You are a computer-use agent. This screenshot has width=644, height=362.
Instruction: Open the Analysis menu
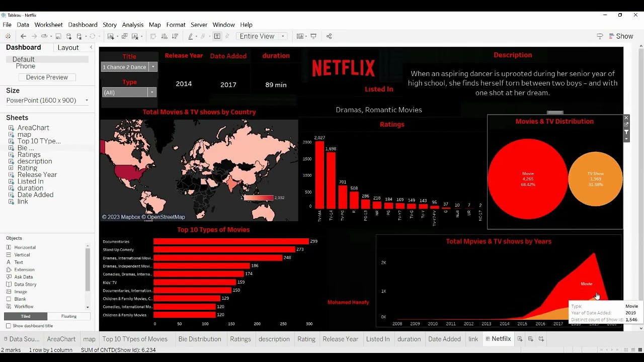point(133,25)
